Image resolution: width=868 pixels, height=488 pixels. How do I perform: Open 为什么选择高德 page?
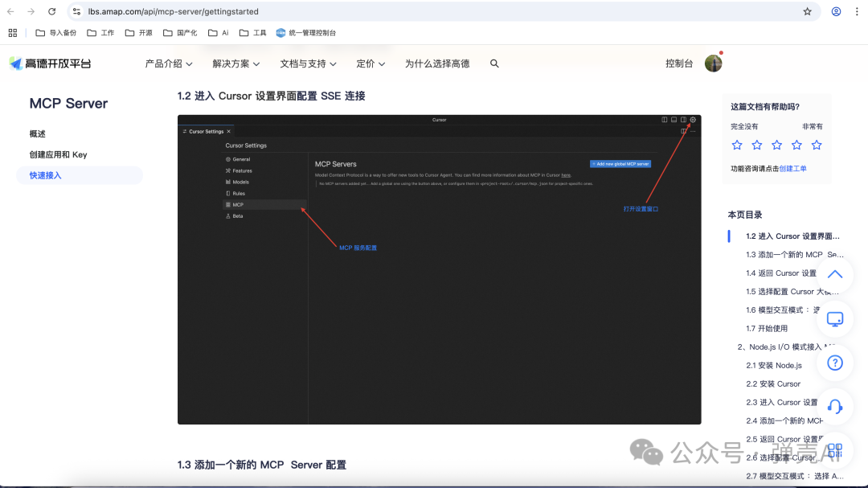coord(436,64)
